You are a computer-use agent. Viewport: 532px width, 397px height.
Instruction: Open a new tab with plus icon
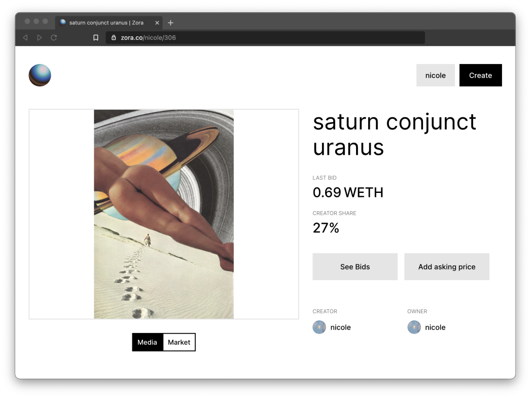click(x=171, y=23)
